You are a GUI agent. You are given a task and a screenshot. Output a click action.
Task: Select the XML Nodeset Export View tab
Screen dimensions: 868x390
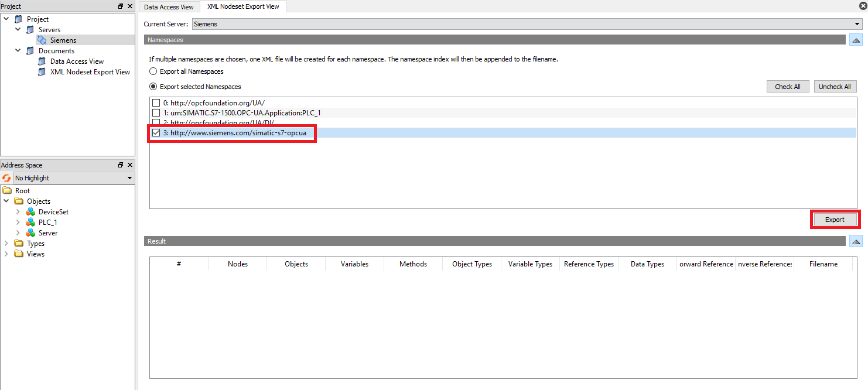[x=243, y=7]
